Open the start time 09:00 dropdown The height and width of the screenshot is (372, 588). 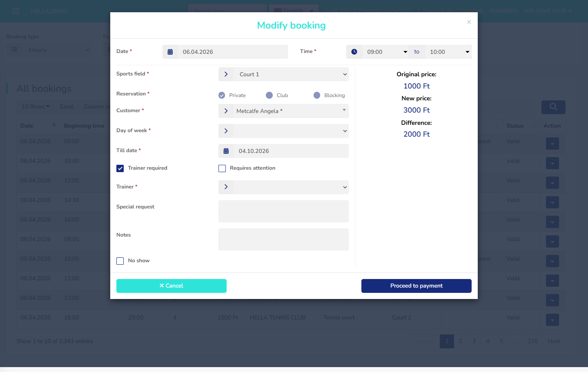click(x=385, y=52)
